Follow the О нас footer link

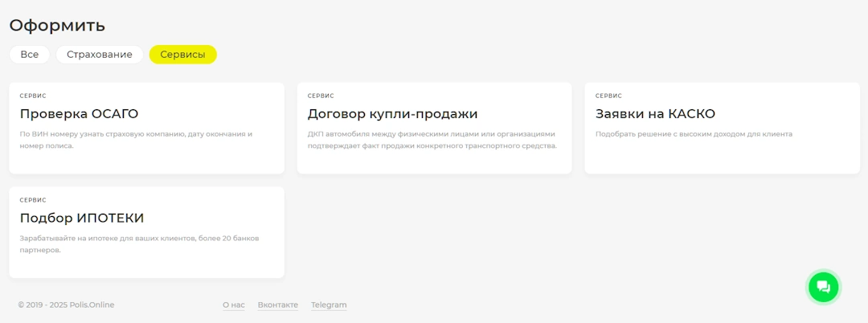coord(233,305)
